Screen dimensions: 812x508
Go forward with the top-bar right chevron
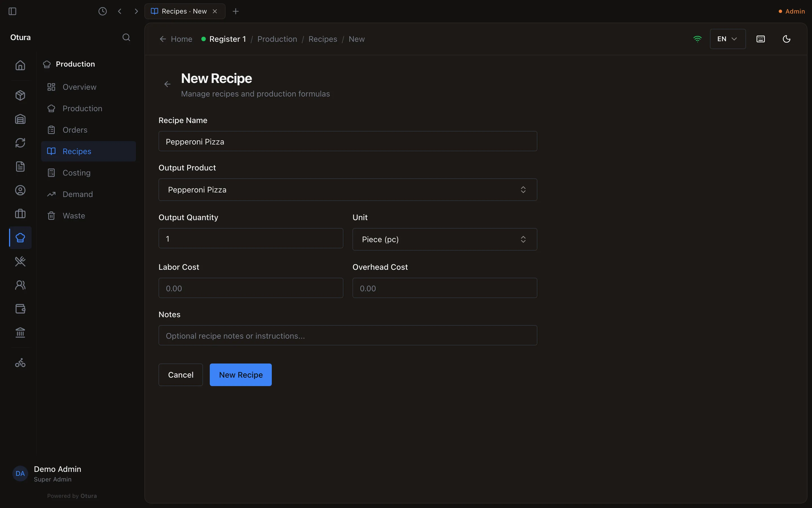tap(136, 11)
